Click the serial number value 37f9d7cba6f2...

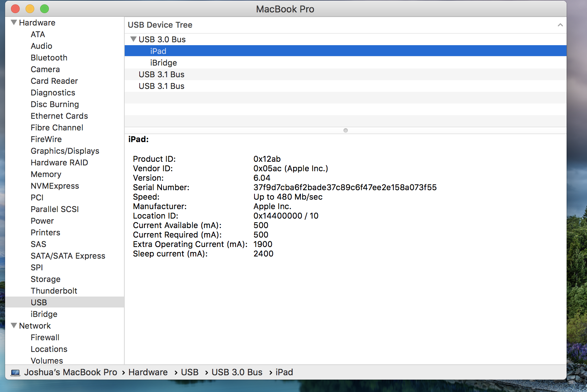[x=345, y=187]
